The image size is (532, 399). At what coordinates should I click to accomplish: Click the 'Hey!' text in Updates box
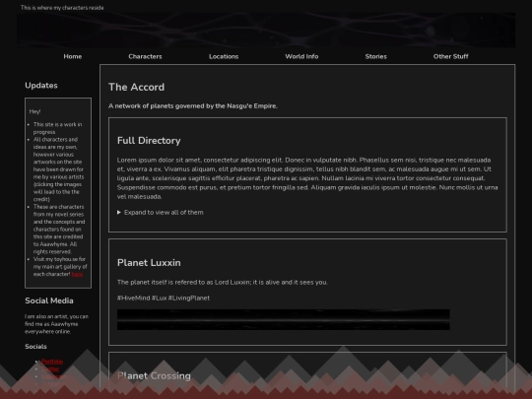click(x=34, y=111)
